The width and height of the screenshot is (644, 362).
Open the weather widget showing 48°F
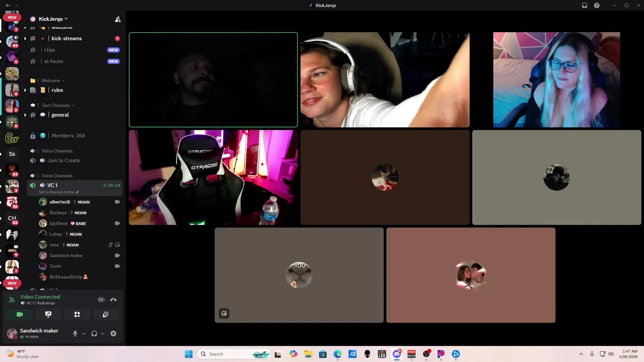(x=23, y=354)
